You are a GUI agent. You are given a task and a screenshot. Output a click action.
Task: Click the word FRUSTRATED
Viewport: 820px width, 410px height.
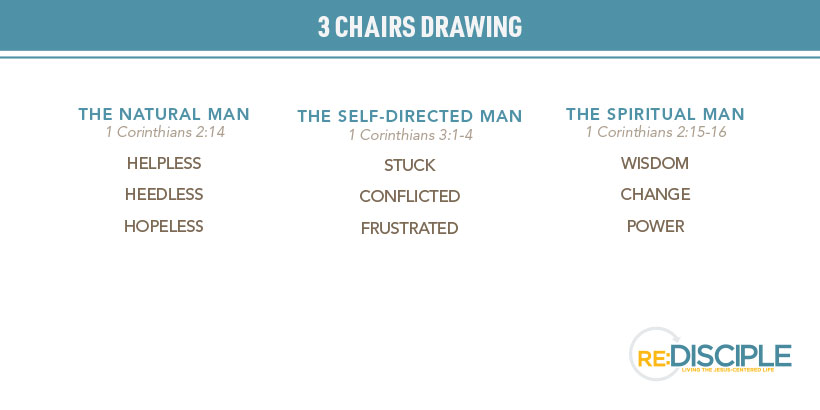(x=409, y=229)
